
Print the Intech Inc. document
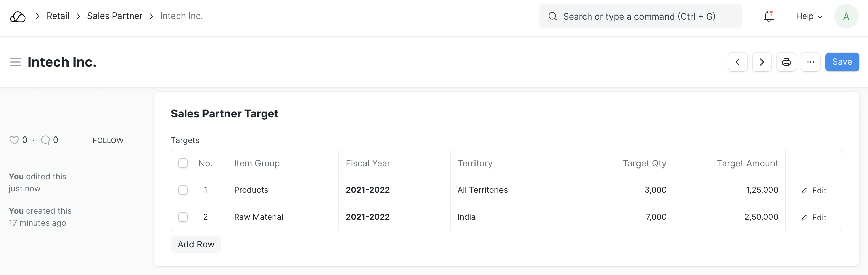pyautogui.click(x=786, y=62)
